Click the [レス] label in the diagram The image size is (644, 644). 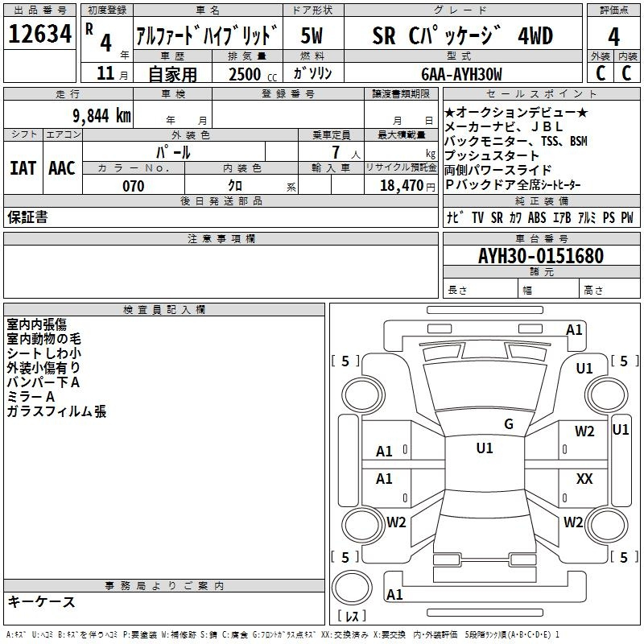(352, 617)
